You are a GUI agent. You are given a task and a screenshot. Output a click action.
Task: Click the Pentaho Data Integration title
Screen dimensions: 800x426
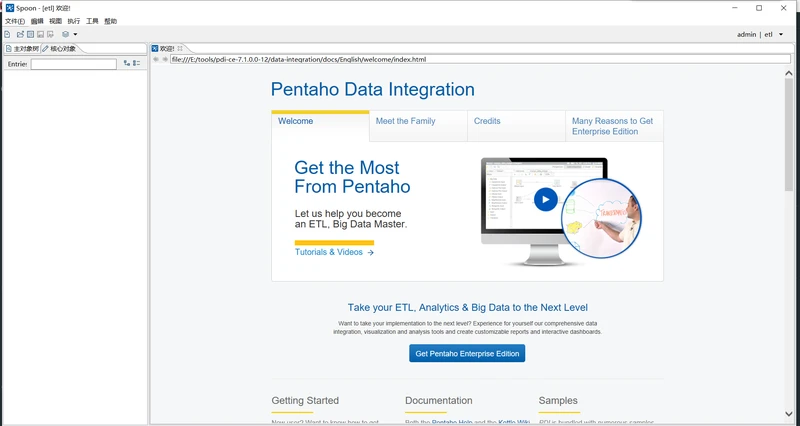click(x=372, y=89)
